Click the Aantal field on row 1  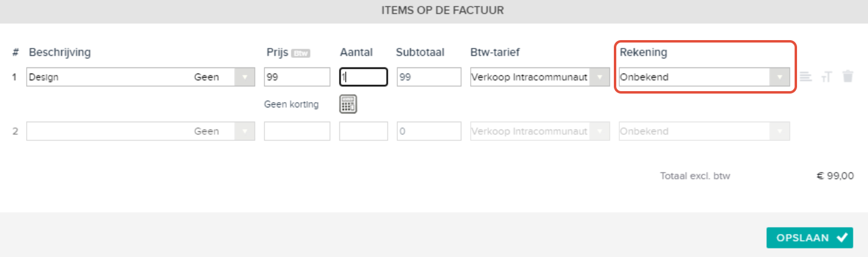(x=363, y=77)
